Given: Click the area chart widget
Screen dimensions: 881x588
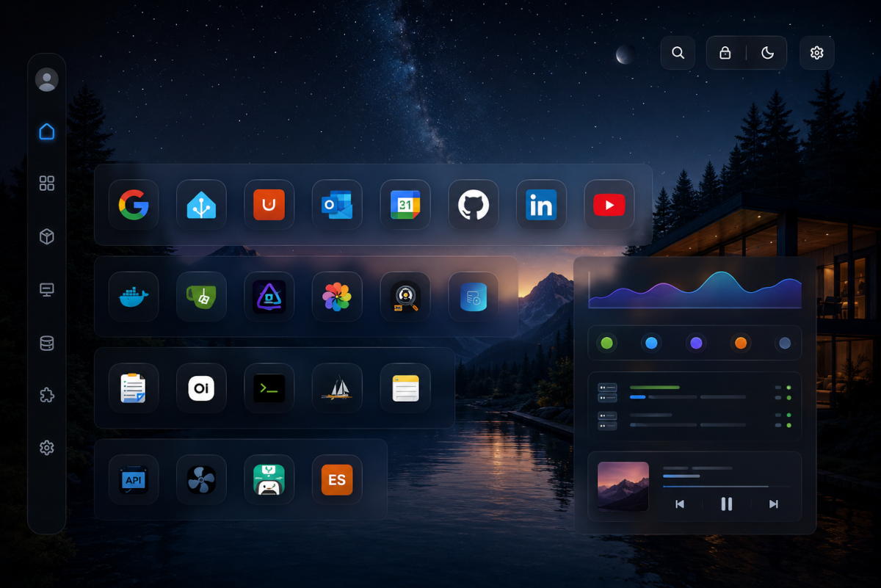Looking at the screenshot, I should coord(695,290).
